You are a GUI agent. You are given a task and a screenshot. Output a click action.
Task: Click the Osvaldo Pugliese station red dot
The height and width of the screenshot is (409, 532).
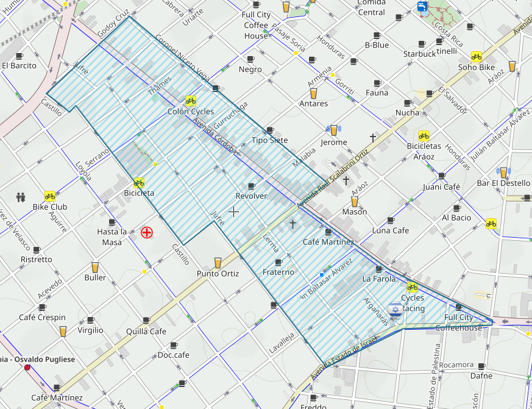click(x=27, y=368)
